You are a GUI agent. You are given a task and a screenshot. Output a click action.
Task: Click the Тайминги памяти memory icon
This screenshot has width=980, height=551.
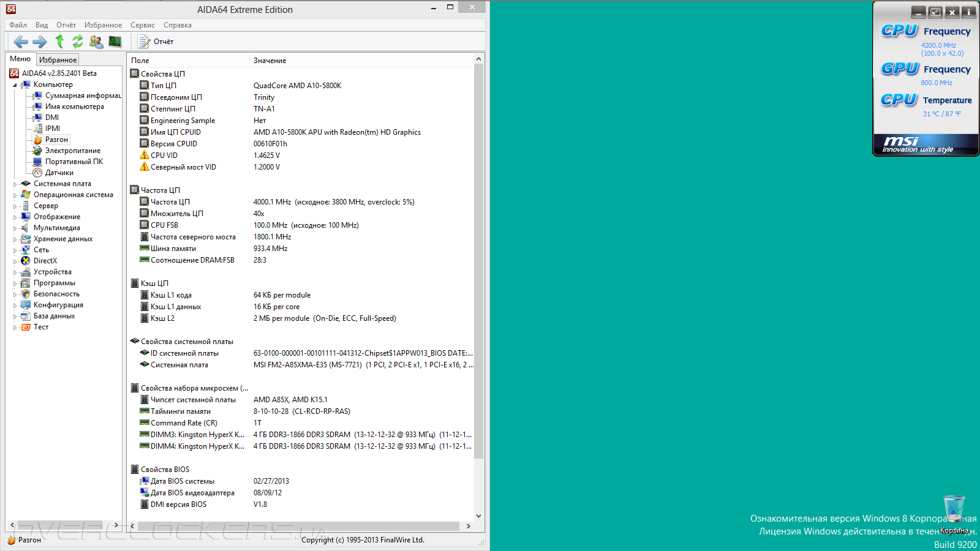coord(145,411)
